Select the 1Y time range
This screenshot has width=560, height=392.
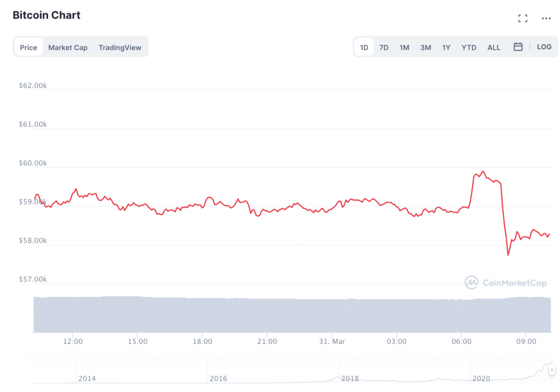(446, 48)
